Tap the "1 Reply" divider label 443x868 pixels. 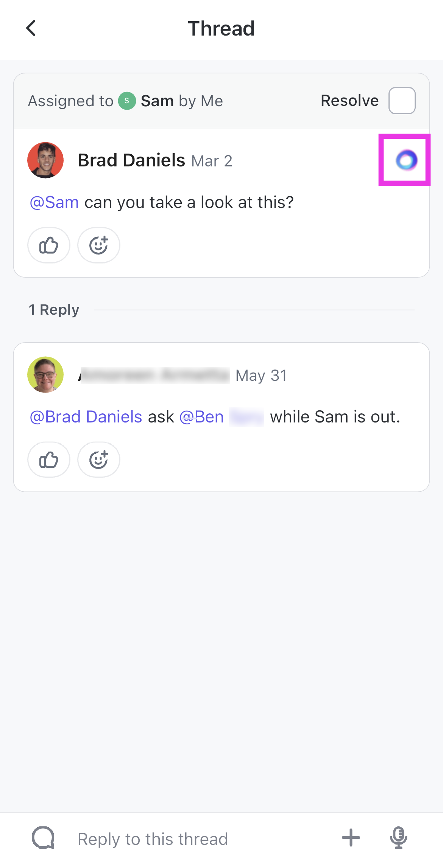[54, 310]
